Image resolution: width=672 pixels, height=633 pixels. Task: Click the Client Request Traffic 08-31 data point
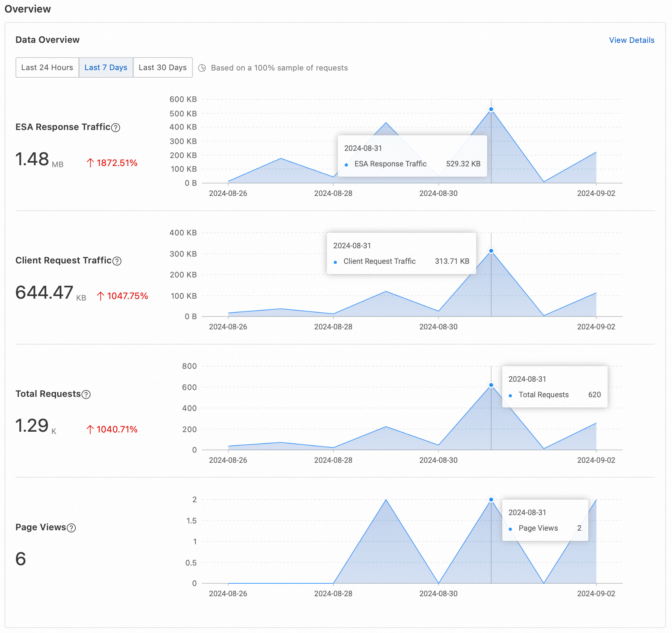pyautogui.click(x=491, y=251)
